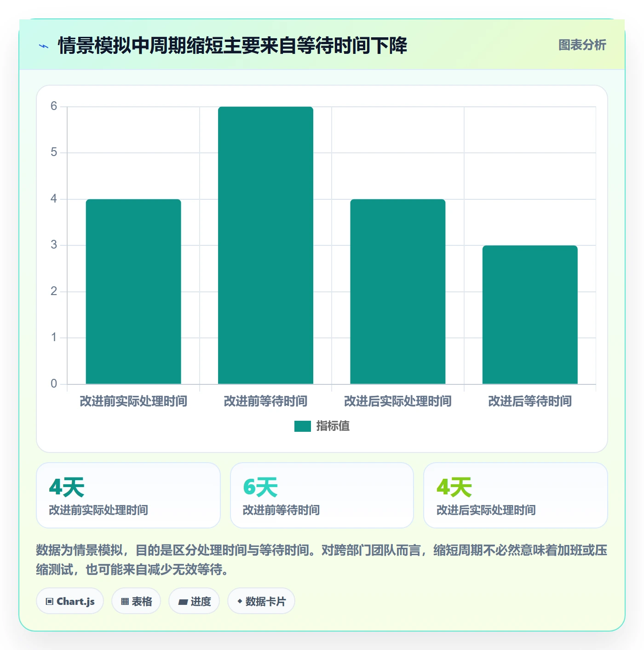This screenshot has height=650, width=644.
Task: Toggle the 指标值 legend color box
Action: click(x=303, y=426)
